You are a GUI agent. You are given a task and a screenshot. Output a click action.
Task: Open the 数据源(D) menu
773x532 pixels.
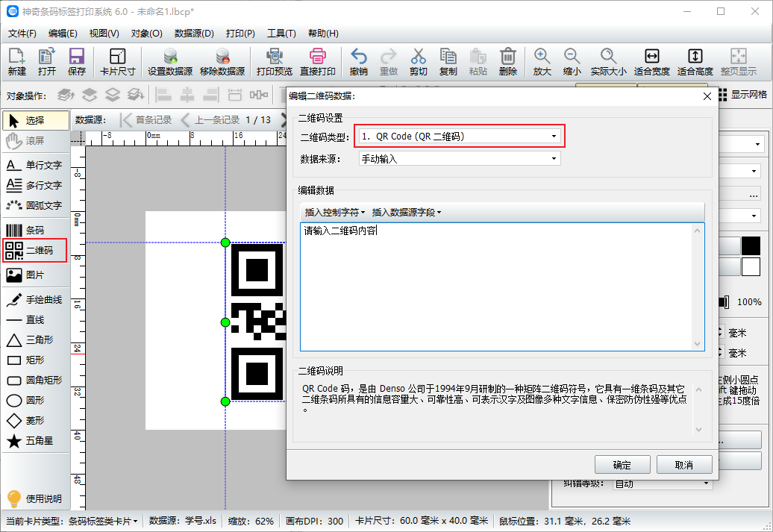point(194,34)
